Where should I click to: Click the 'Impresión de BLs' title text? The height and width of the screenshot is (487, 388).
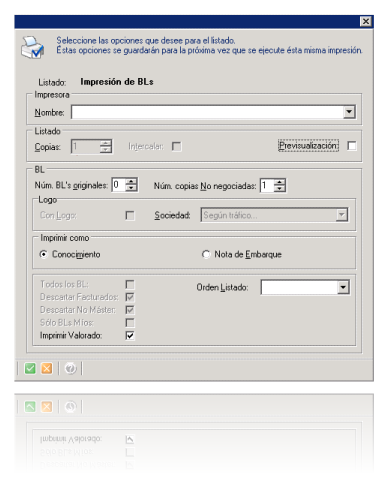[117, 82]
